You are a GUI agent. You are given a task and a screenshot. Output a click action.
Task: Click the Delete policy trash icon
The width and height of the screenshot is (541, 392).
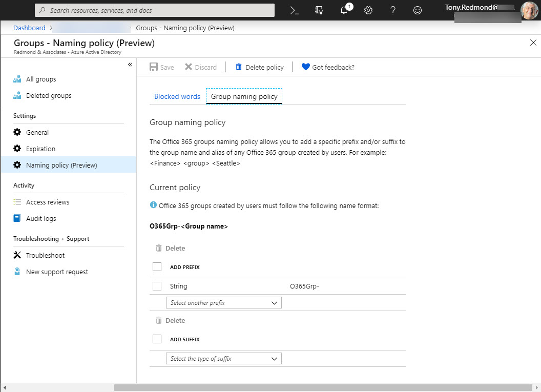point(239,67)
